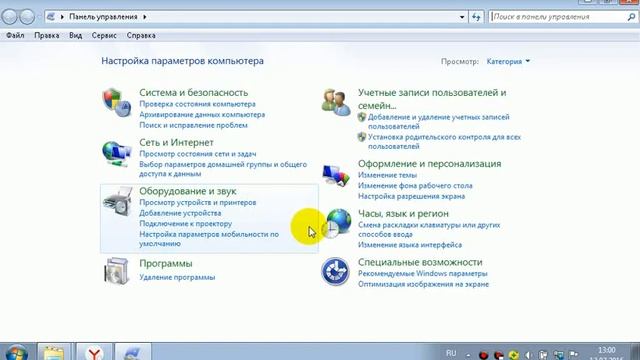This screenshot has height=360, width=640.
Task: Open the volume speaker tray icon
Action: (x=529, y=355)
